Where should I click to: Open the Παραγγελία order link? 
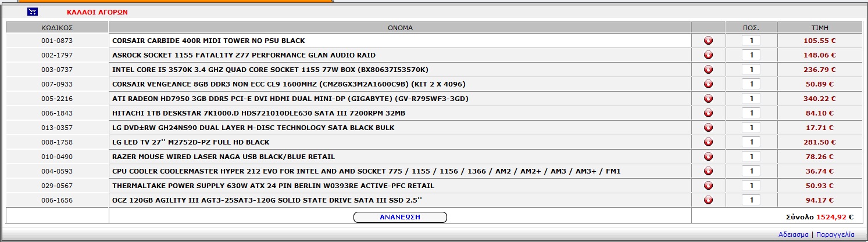click(x=835, y=234)
